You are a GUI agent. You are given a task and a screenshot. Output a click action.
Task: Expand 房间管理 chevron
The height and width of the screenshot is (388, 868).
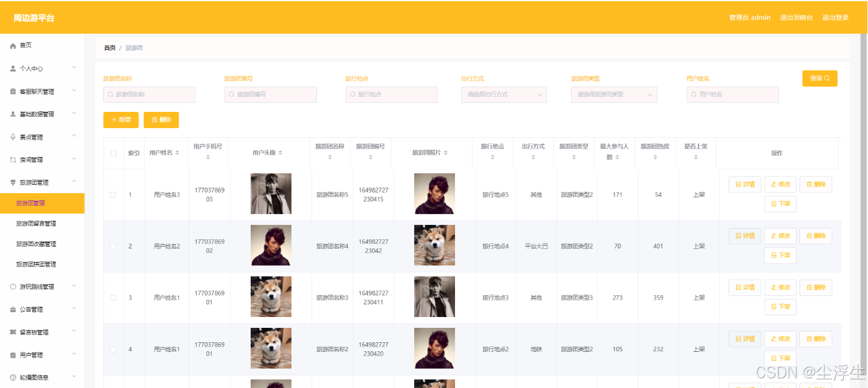74,159
